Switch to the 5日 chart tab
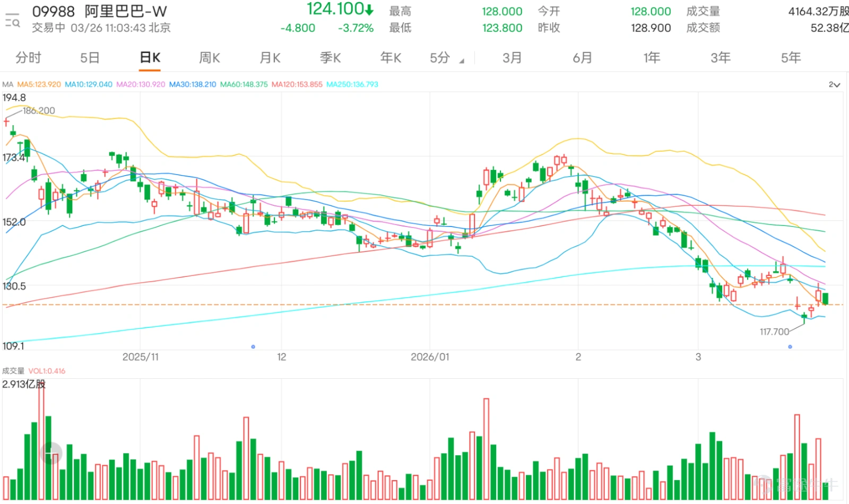 point(90,57)
